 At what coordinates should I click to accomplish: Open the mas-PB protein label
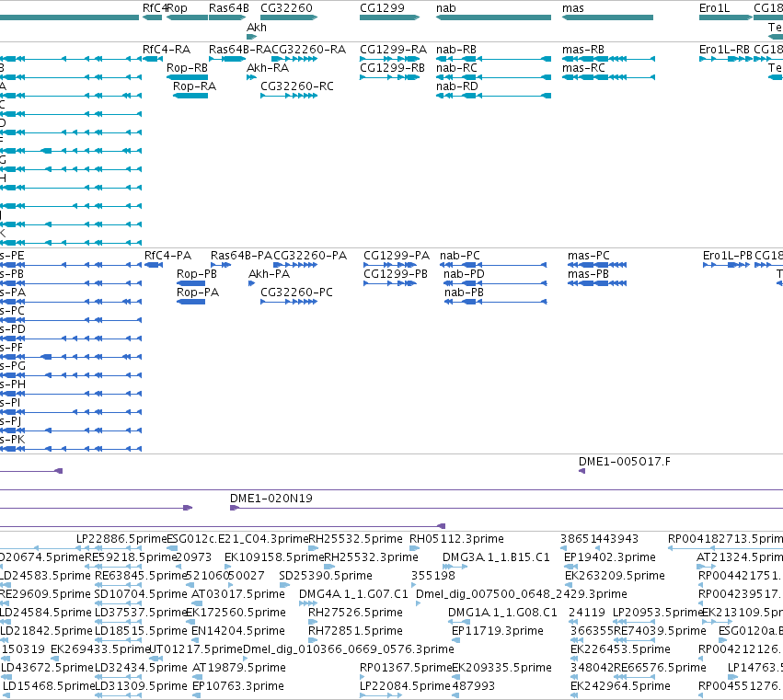tap(588, 274)
